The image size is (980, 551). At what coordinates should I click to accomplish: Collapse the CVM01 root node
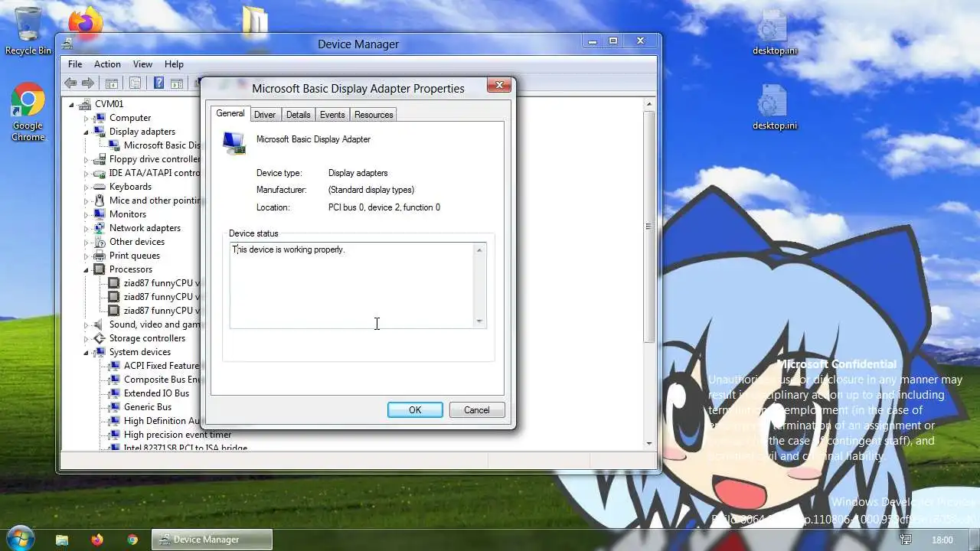[72, 104]
